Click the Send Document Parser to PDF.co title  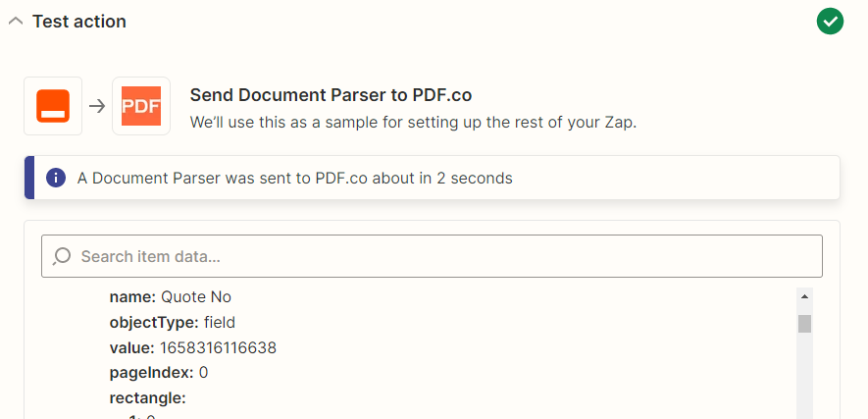pyautogui.click(x=332, y=95)
